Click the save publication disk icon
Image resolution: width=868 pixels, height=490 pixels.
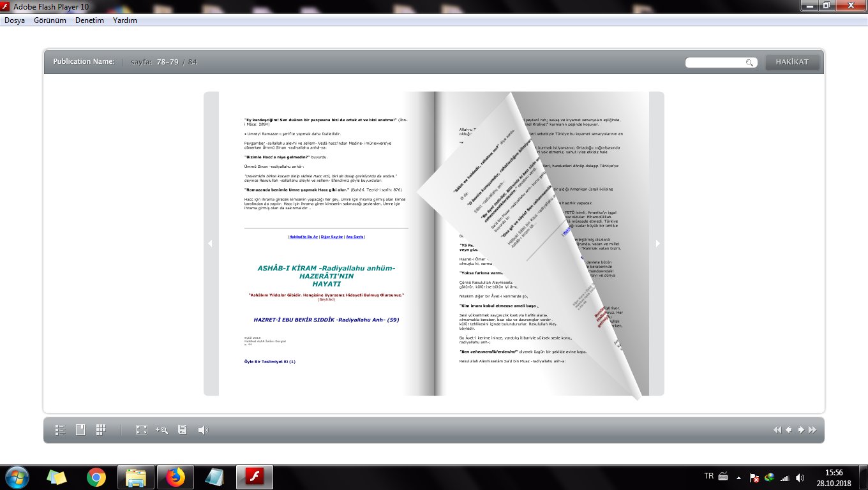tap(183, 430)
